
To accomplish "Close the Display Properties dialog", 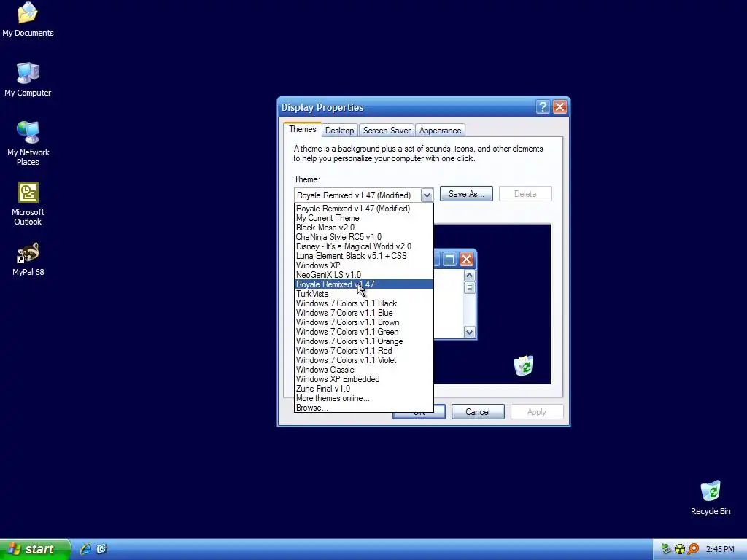I will 560,106.
